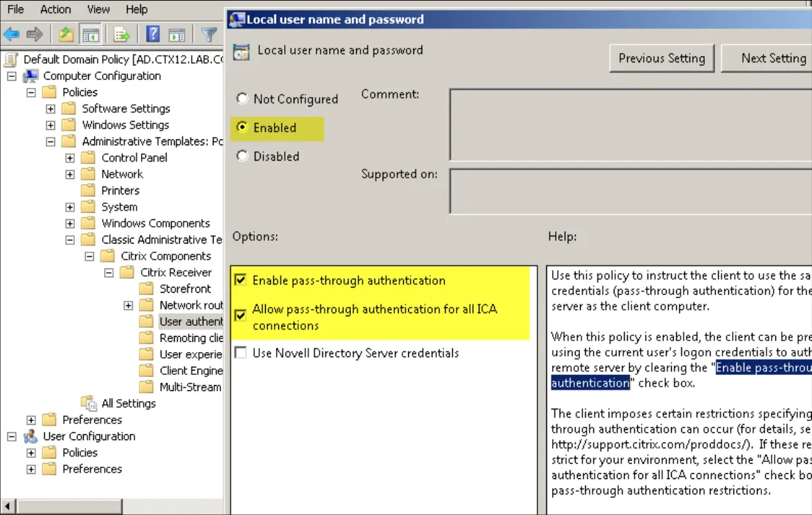Click the Default Domain Policy scroll icon
This screenshot has height=515, width=812.
[11, 59]
